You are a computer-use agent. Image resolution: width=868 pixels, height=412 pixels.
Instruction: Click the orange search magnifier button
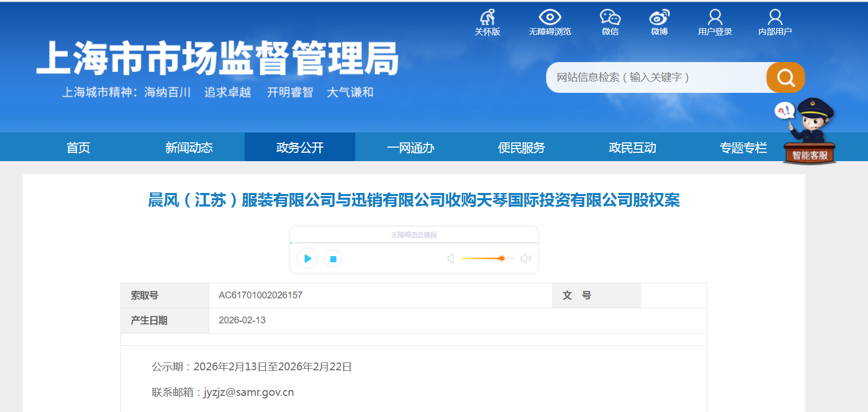[x=785, y=78]
